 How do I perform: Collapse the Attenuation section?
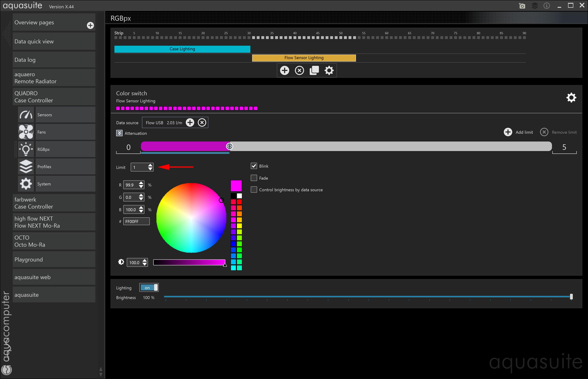tap(119, 133)
